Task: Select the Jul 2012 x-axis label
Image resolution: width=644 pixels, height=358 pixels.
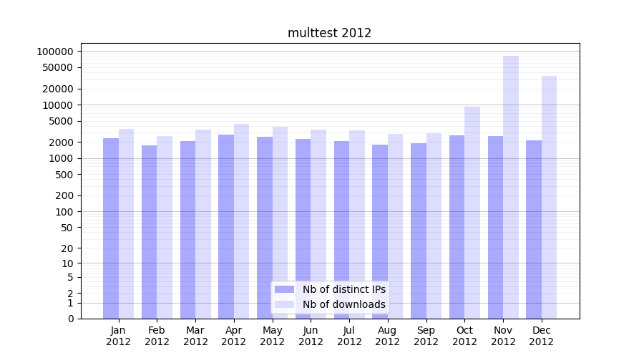Action: pos(349,336)
